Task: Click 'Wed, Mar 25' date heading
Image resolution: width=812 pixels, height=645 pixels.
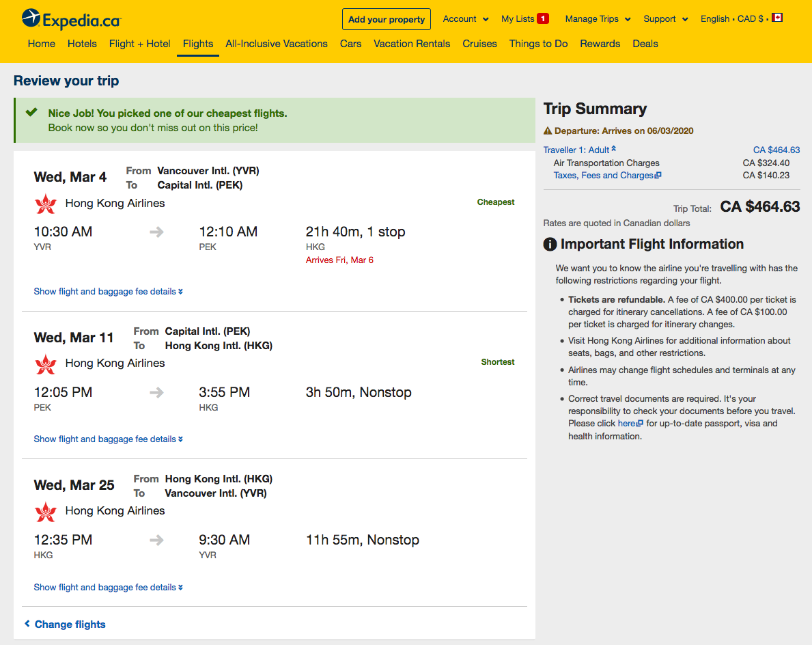Action: 74,485
